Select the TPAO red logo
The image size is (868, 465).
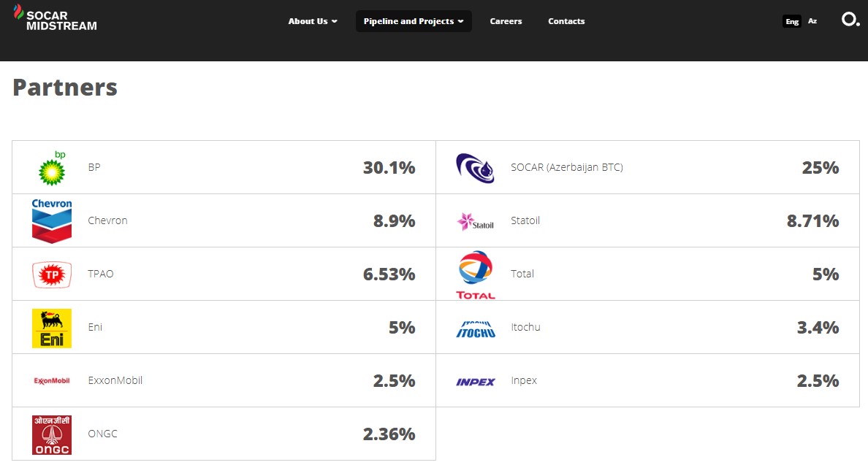pyautogui.click(x=52, y=274)
